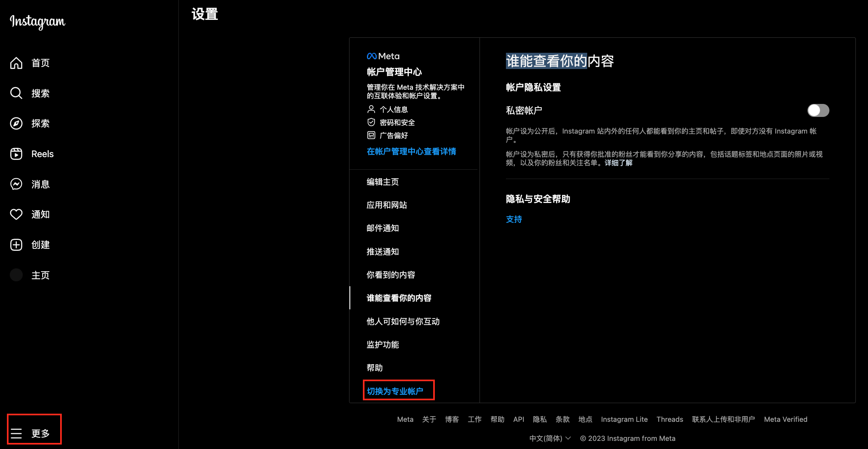Click the 通知 heart icon
This screenshot has width=868, height=449.
click(16, 214)
